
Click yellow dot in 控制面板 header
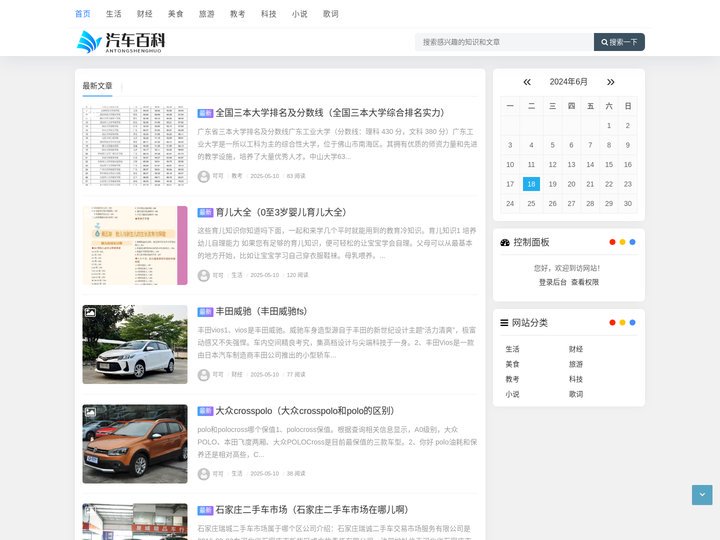pos(622,242)
